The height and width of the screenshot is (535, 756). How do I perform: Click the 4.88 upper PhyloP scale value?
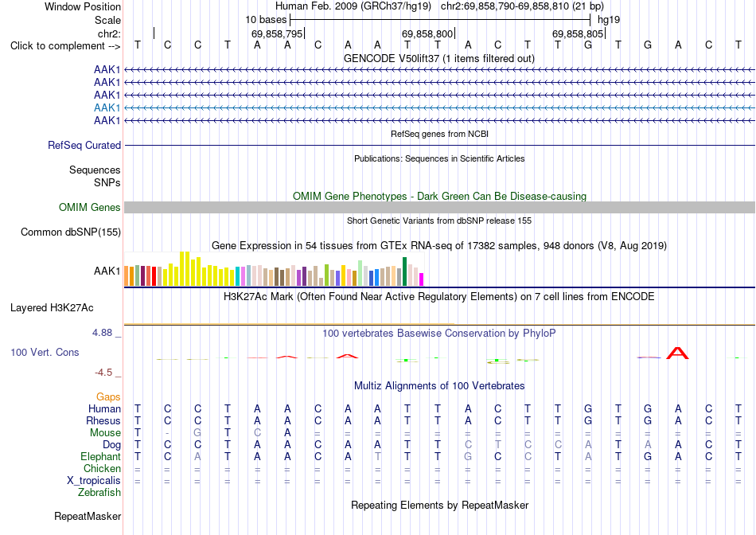102,333
